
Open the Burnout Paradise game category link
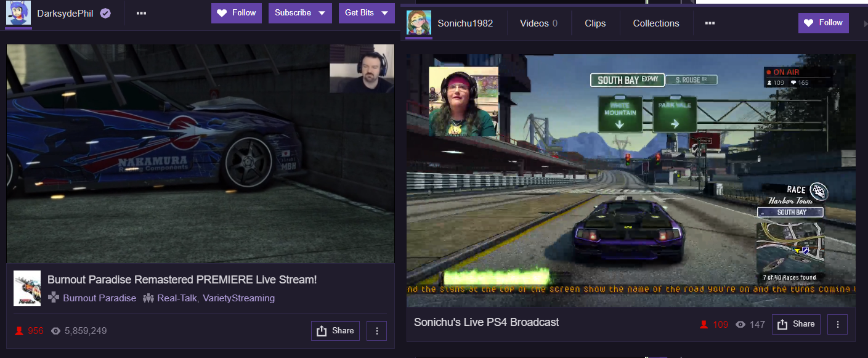point(100,298)
